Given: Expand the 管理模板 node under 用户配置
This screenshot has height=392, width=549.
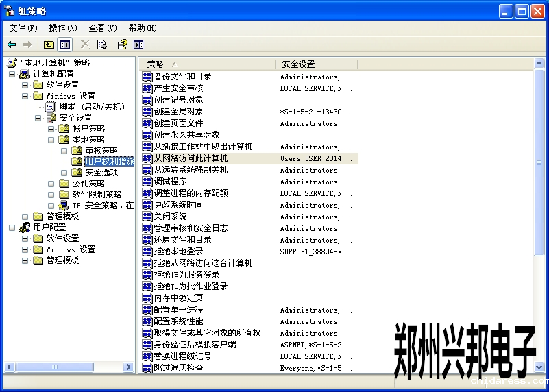Looking at the screenshot, I should pos(25,260).
